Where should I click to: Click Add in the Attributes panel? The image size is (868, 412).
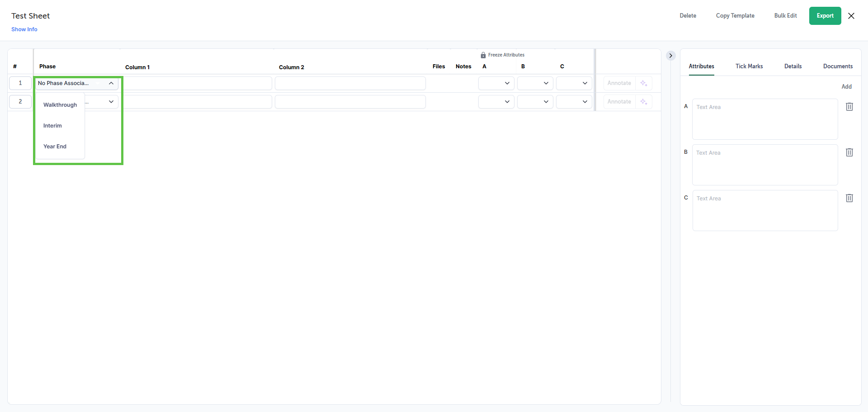pyautogui.click(x=846, y=86)
